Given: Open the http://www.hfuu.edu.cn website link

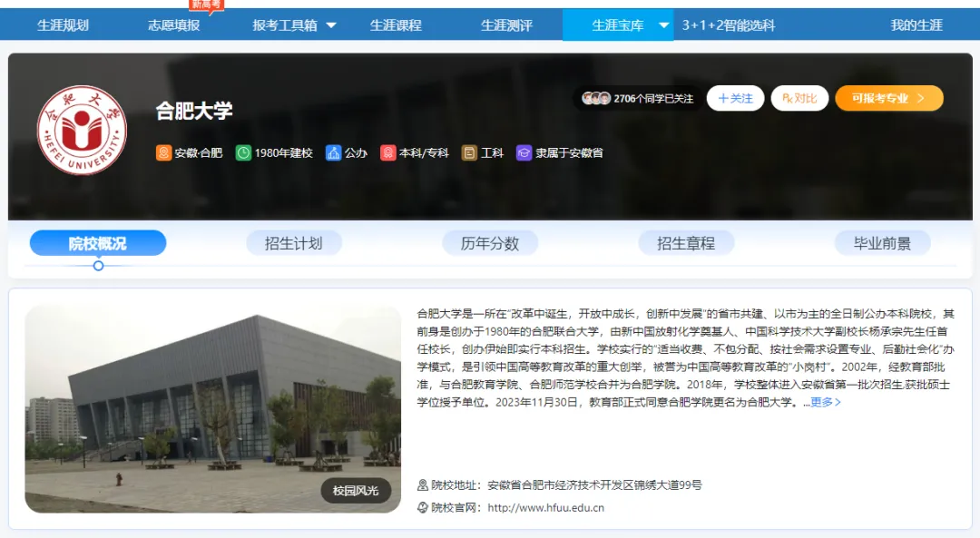Looking at the screenshot, I should pyautogui.click(x=545, y=507).
